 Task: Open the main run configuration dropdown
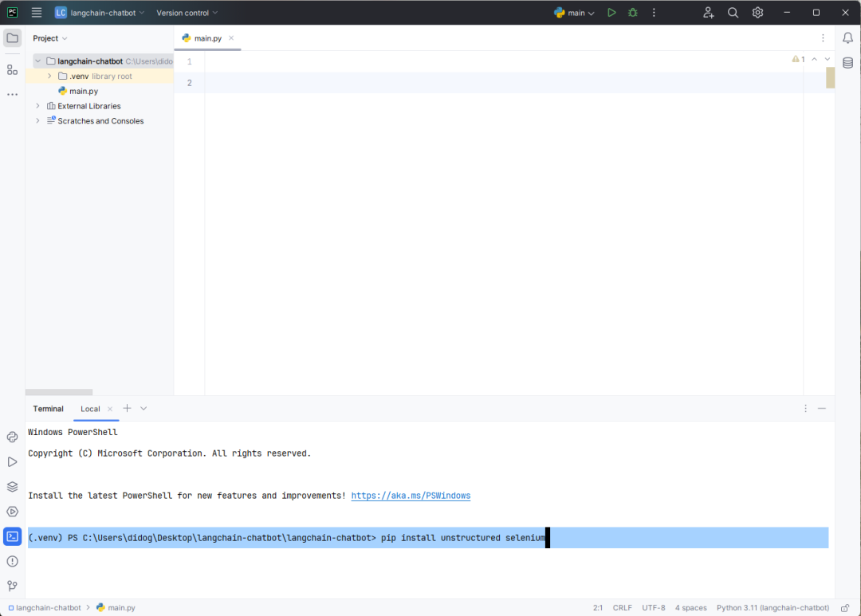tap(574, 13)
